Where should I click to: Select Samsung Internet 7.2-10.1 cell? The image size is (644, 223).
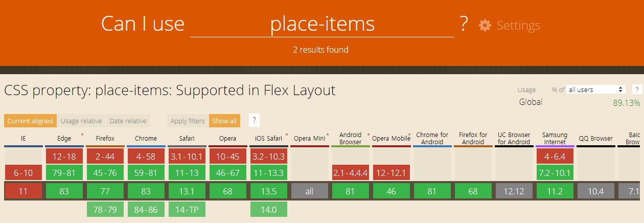click(x=555, y=173)
